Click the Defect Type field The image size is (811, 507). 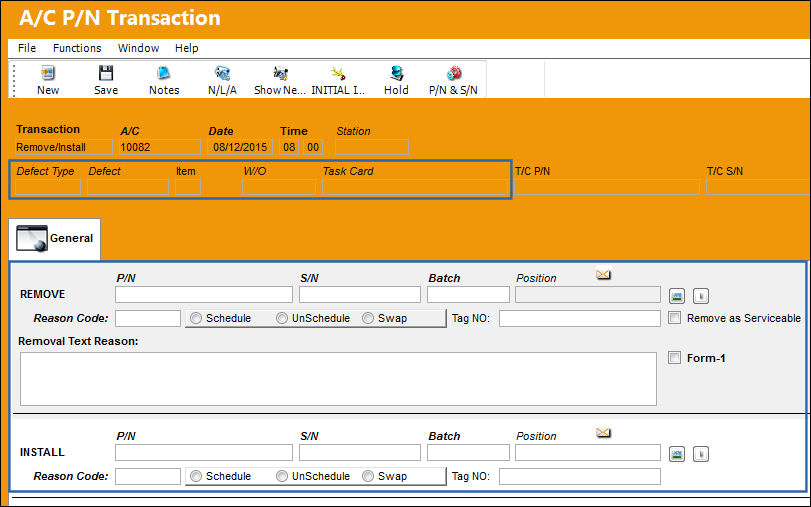pos(48,187)
